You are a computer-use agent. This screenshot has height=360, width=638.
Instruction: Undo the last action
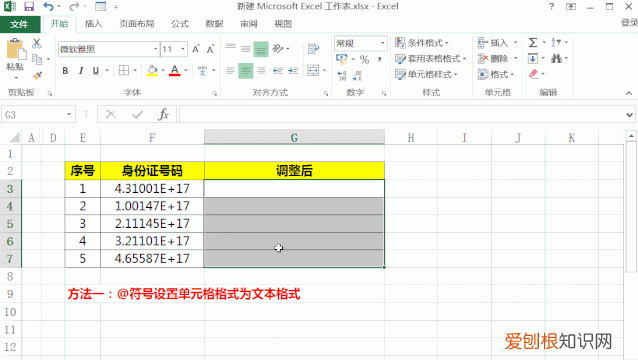[x=48, y=6]
